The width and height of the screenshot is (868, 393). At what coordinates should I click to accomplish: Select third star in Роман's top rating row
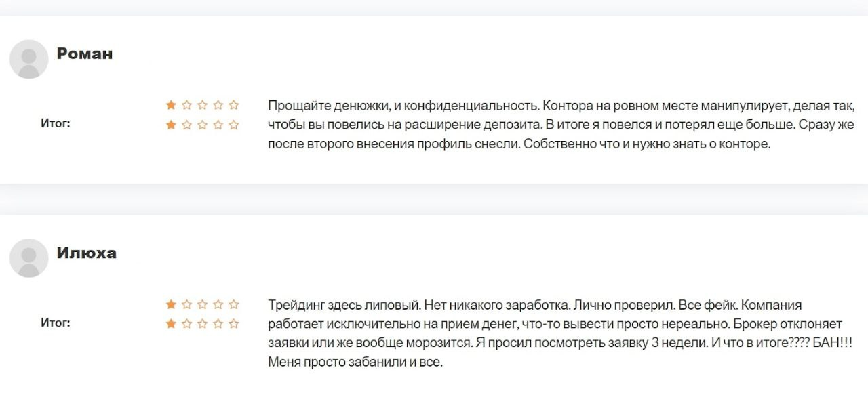[x=202, y=105]
